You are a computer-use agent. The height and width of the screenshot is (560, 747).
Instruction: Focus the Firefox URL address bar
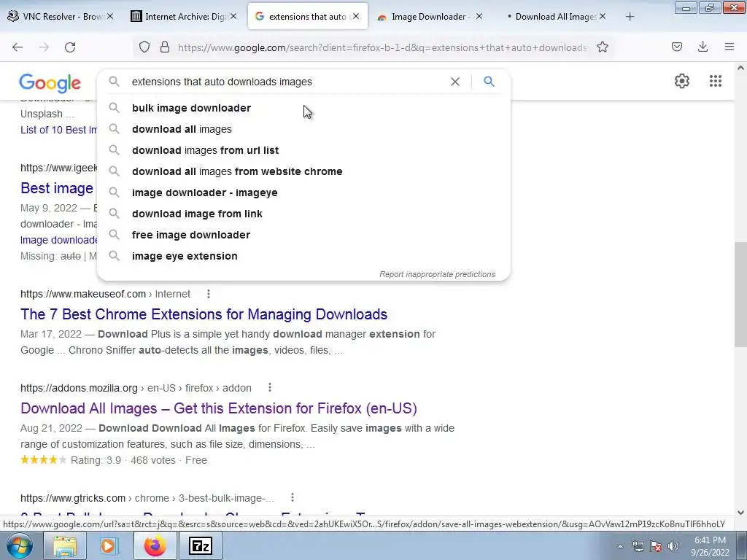(x=381, y=47)
